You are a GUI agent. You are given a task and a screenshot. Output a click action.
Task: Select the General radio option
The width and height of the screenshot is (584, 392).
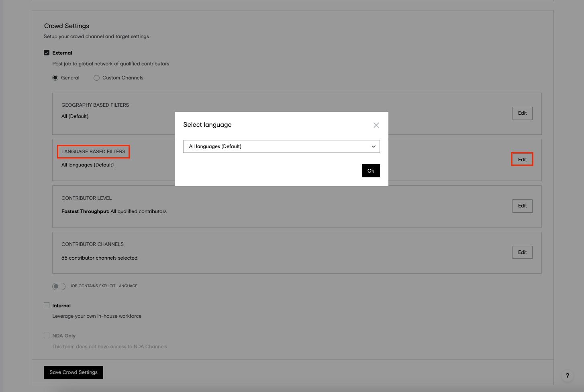tap(55, 78)
